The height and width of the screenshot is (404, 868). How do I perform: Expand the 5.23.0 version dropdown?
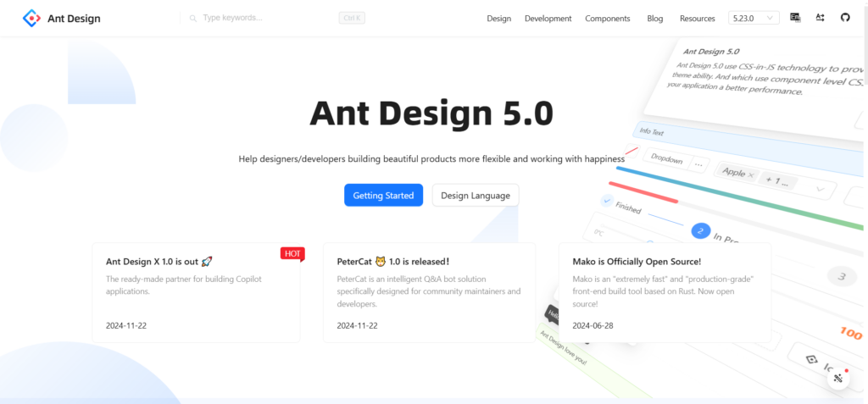tap(754, 18)
